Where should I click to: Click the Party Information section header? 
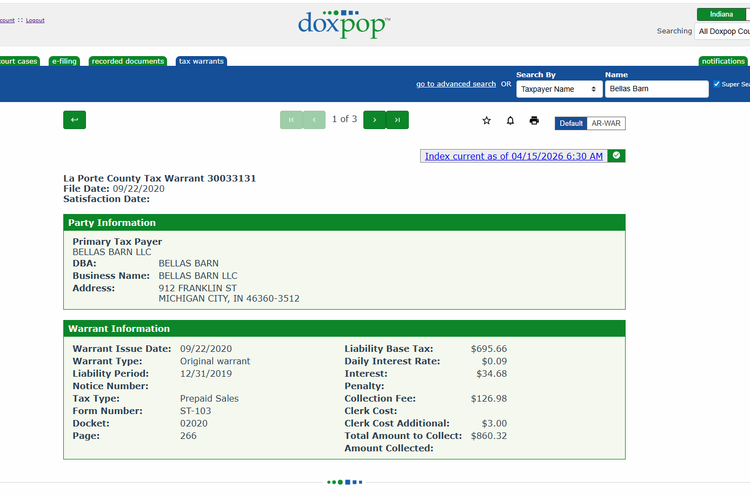tap(344, 222)
